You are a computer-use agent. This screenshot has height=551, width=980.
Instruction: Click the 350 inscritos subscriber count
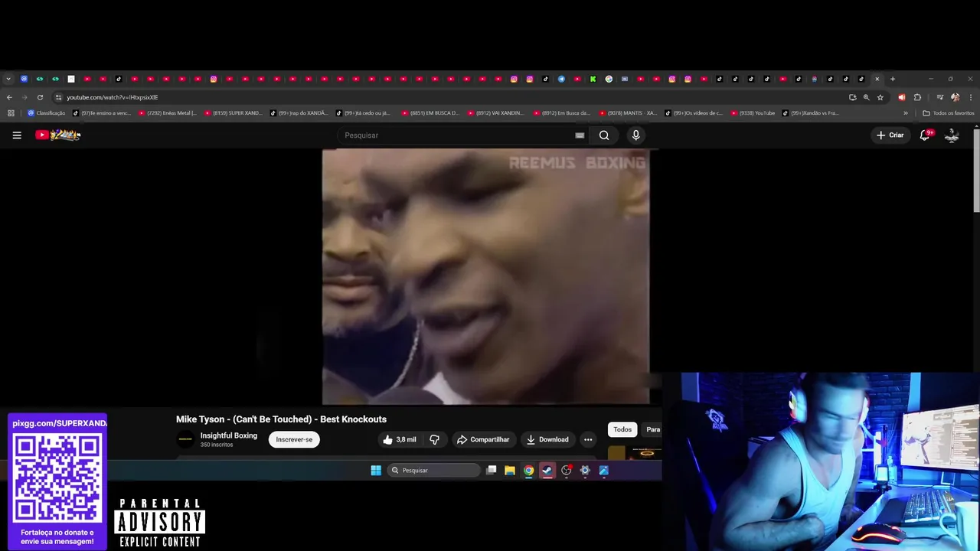click(x=217, y=445)
